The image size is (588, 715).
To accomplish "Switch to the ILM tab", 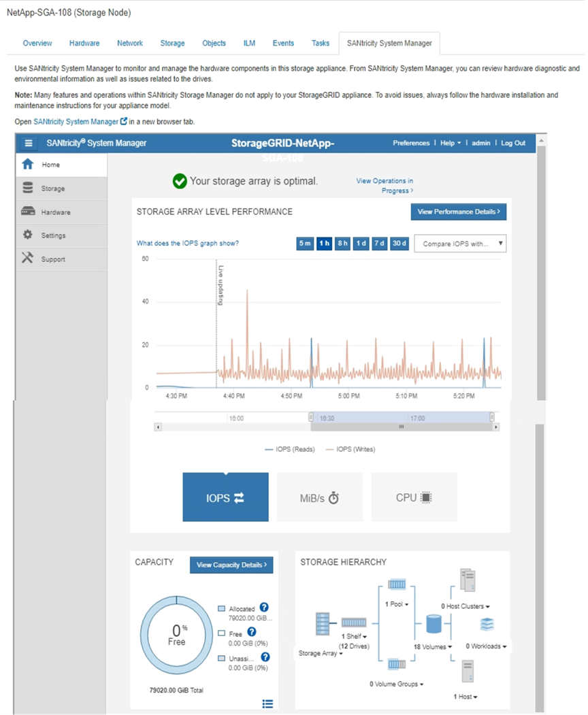I will [x=249, y=44].
